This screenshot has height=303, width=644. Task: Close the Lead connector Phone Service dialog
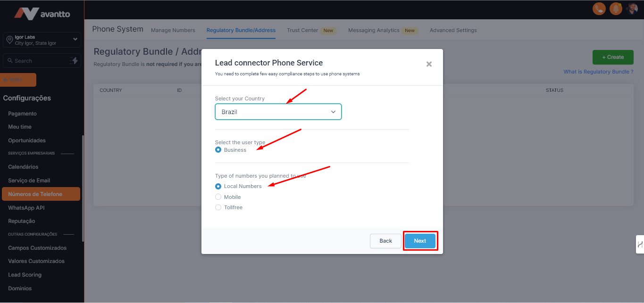pos(429,64)
